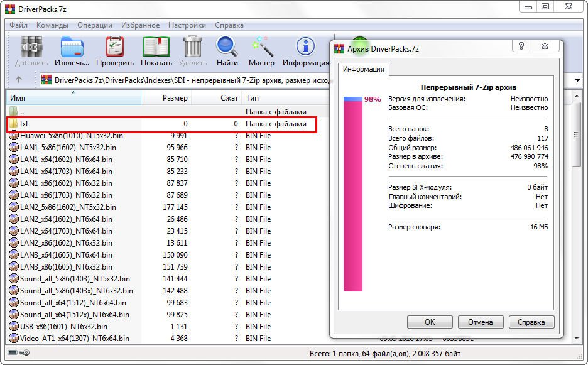Launch the Мастер (Wizard) tool

tap(261, 46)
